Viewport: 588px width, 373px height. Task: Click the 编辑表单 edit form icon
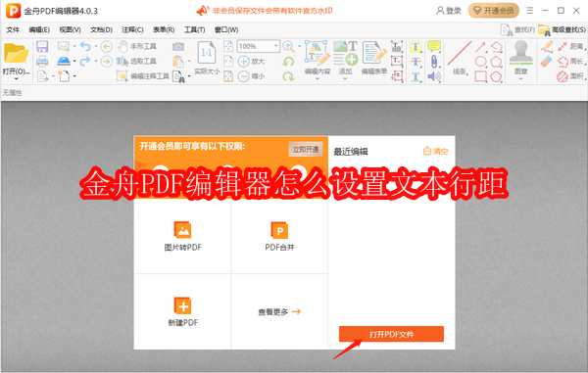[x=374, y=58]
